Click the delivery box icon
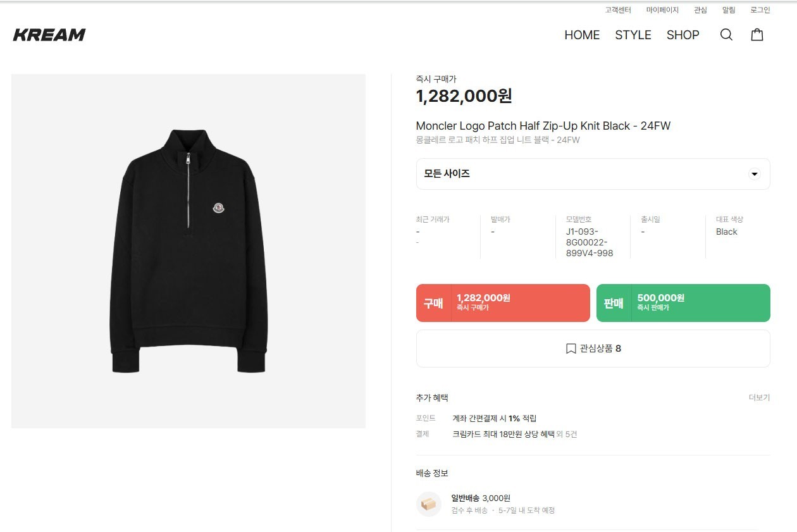The height and width of the screenshot is (532, 797). pyautogui.click(x=429, y=504)
